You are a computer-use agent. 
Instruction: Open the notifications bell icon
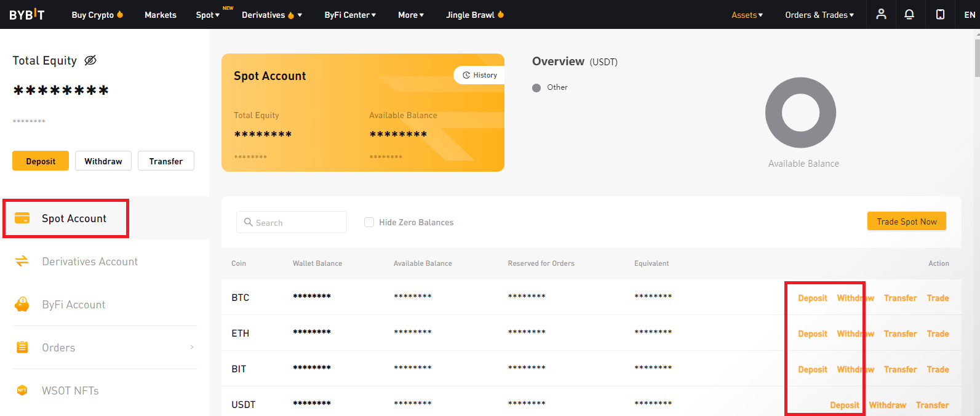909,14
